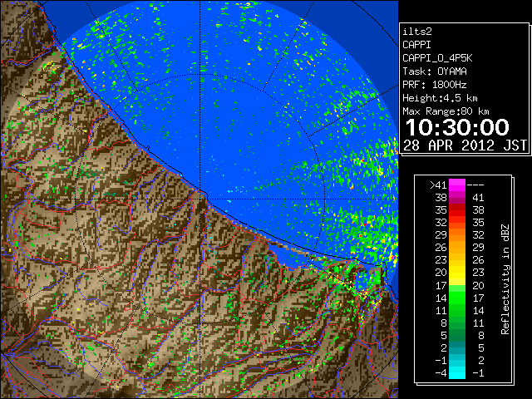Click the orange 29 dBZ legend color
532x399 pixels.
(456, 235)
